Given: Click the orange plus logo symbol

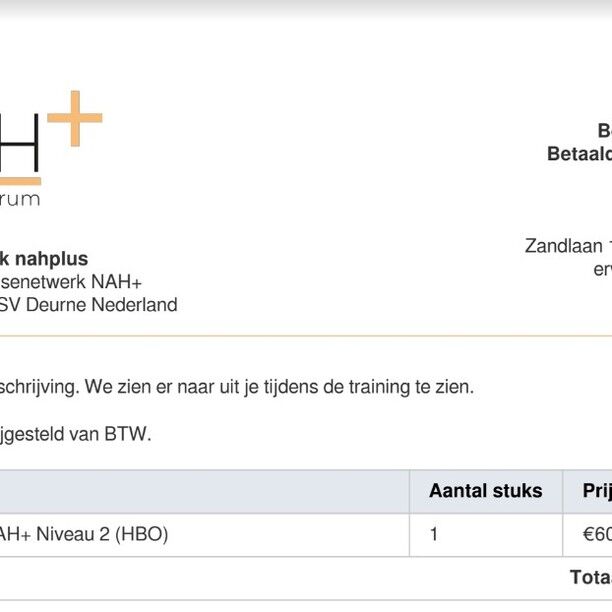Looking at the screenshot, I should (x=75, y=118).
